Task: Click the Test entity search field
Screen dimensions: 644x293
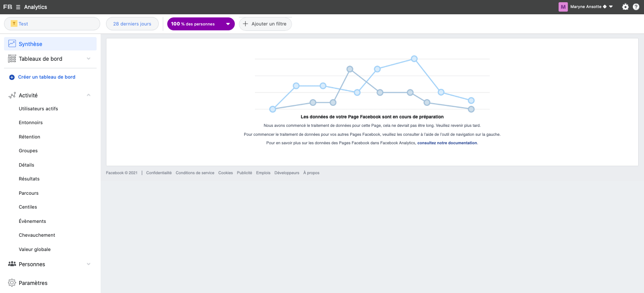Action: pyautogui.click(x=51, y=23)
